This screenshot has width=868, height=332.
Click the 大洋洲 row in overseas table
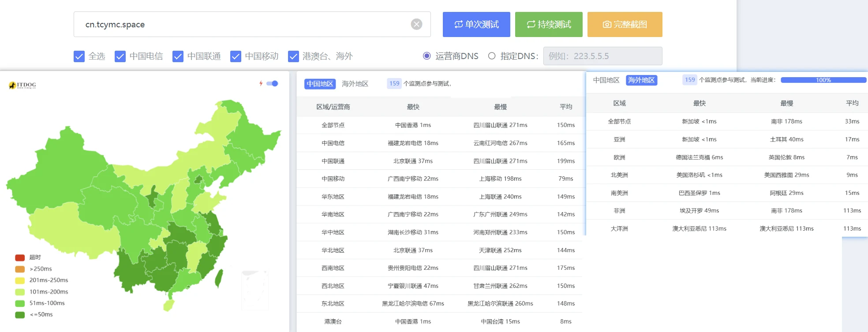[726, 228]
